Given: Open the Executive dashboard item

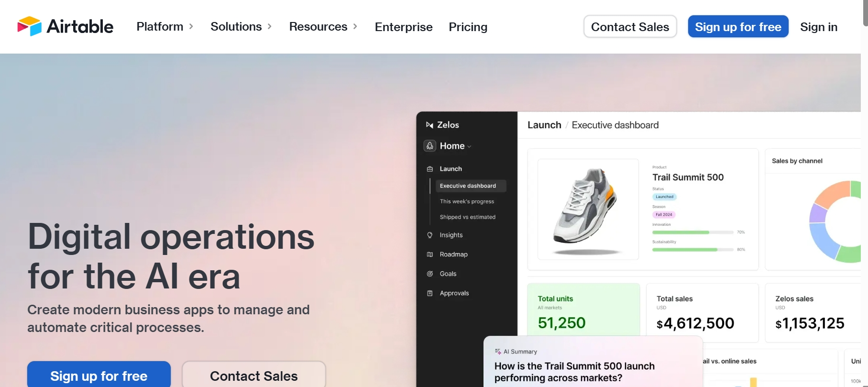Looking at the screenshot, I should [x=471, y=186].
